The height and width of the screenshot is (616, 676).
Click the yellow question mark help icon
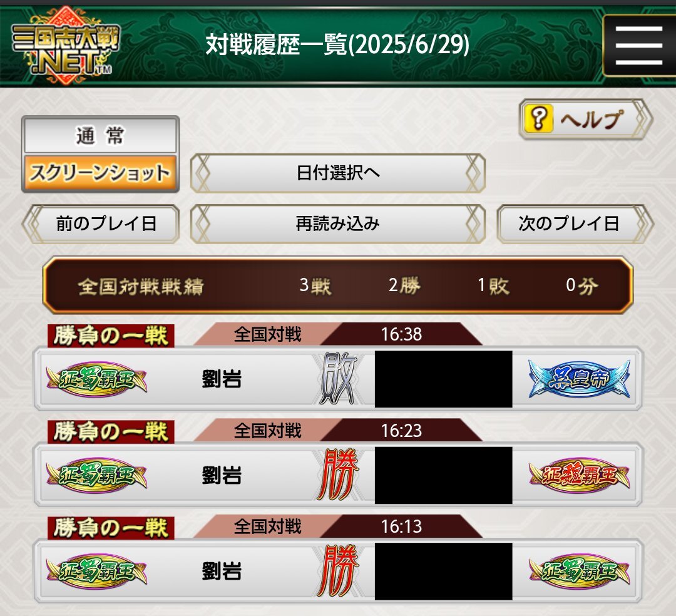click(538, 118)
